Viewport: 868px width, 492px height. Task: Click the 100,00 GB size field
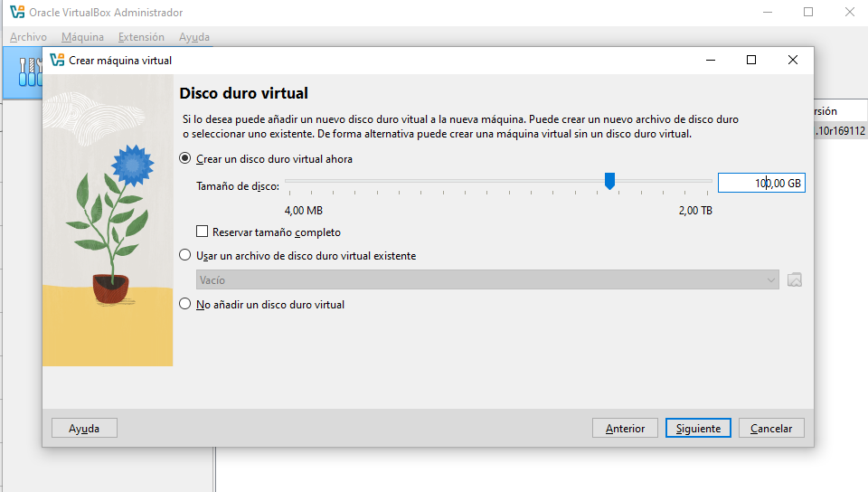click(761, 184)
